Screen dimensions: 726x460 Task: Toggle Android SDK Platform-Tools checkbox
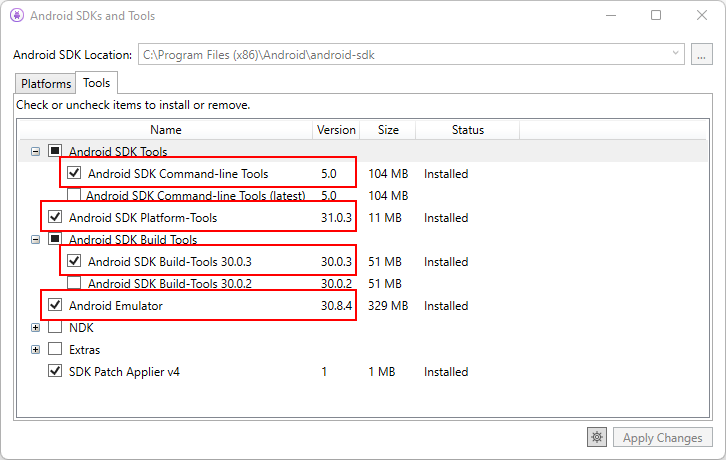55,217
